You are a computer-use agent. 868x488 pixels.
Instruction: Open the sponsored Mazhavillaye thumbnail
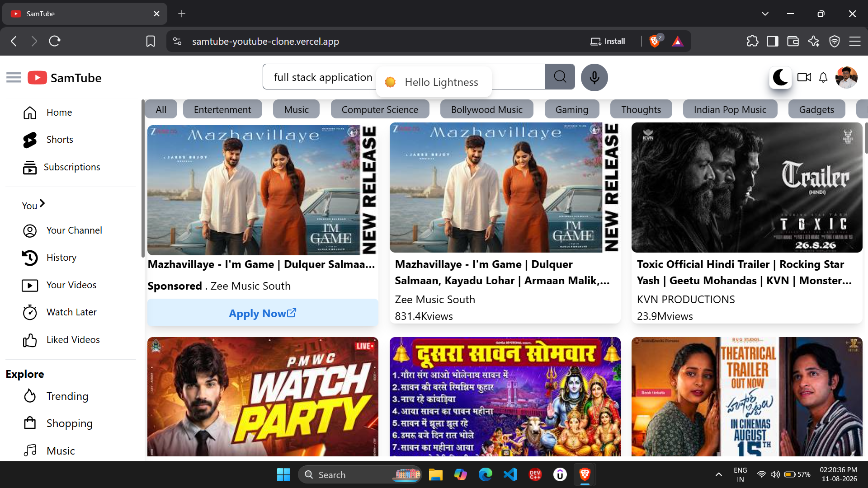click(x=263, y=190)
